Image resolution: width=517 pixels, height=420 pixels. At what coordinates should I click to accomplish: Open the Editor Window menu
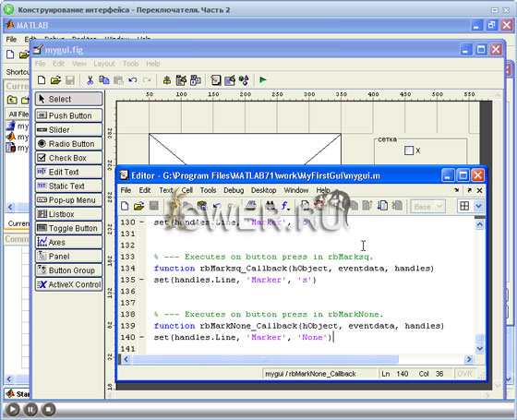tap(296, 190)
